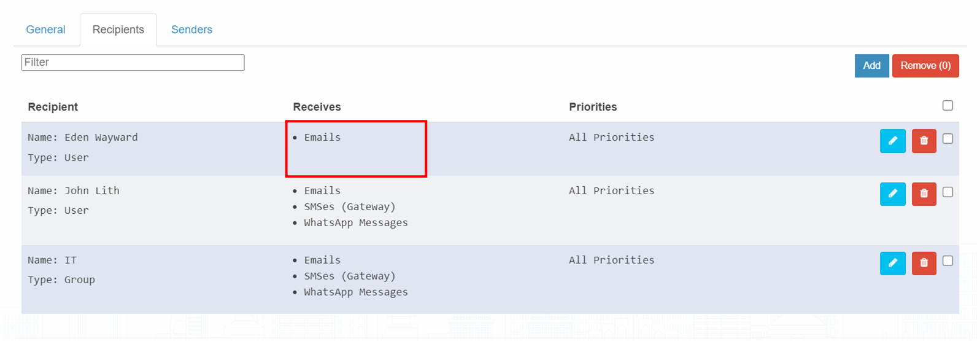Edit the IT group with pencil icon
Screen dimensions: 980x341
click(892, 263)
